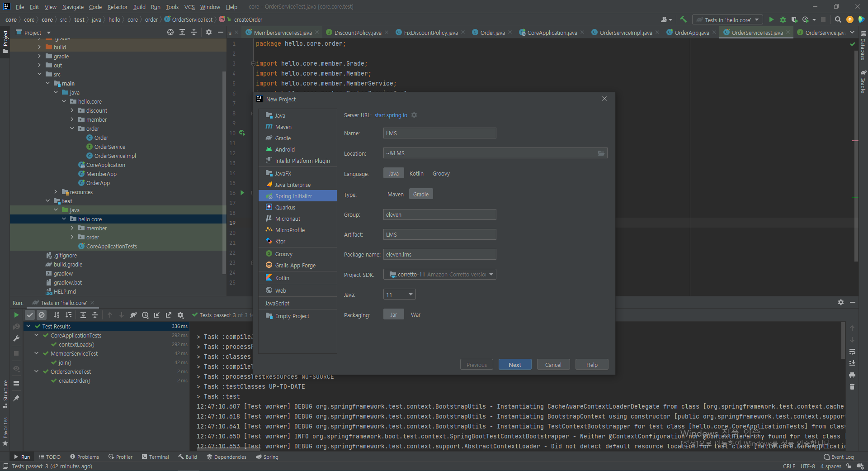Collapse all in the Project panel toolbar
This screenshot has width=868, height=471.
coord(194,32)
